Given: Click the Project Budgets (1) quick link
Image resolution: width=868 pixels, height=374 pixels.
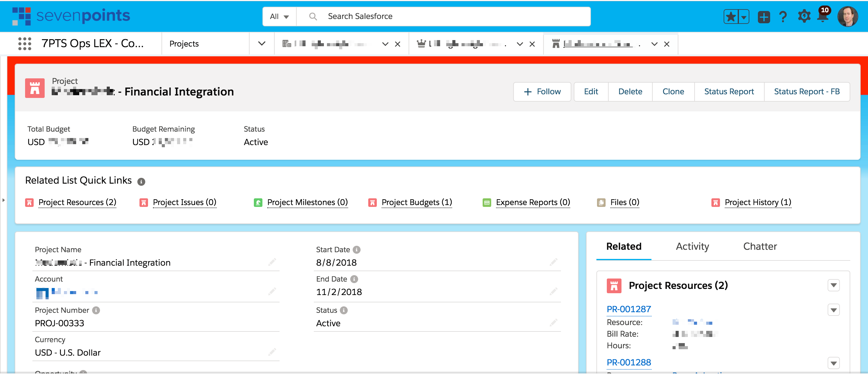Looking at the screenshot, I should click(x=417, y=202).
